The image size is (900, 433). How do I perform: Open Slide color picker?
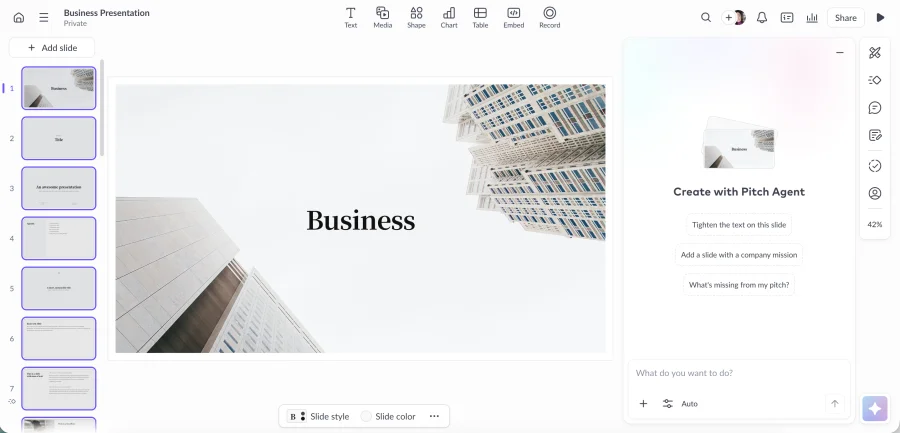[388, 416]
